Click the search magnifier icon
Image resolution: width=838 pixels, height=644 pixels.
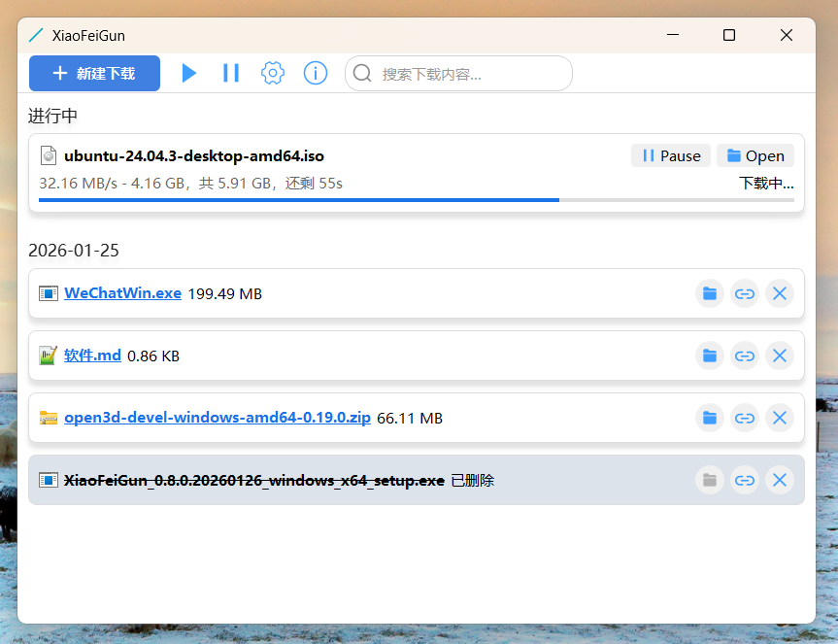pos(360,73)
